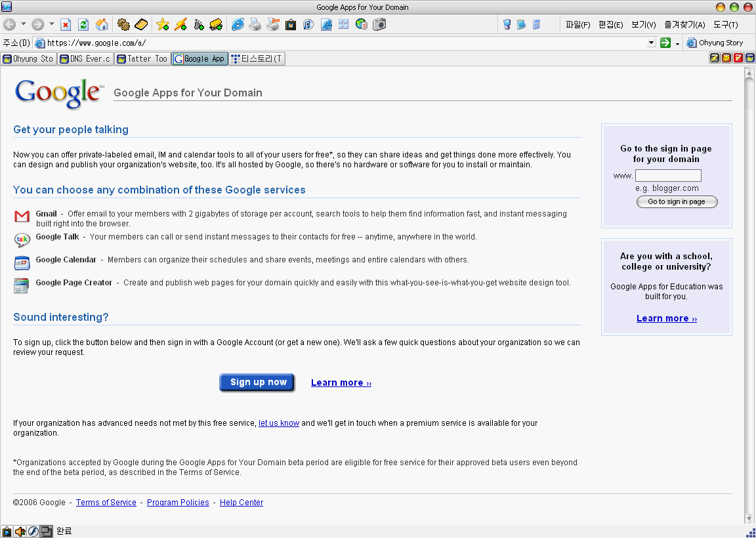
Task: Switch to the Tatter Too tab
Action: tap(142, 59)
